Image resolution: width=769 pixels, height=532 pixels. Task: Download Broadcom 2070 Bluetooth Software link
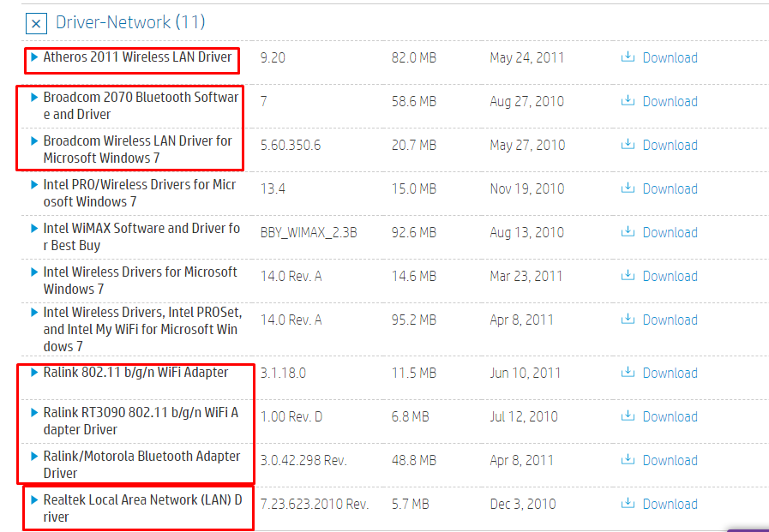click(x=670, y=101)
